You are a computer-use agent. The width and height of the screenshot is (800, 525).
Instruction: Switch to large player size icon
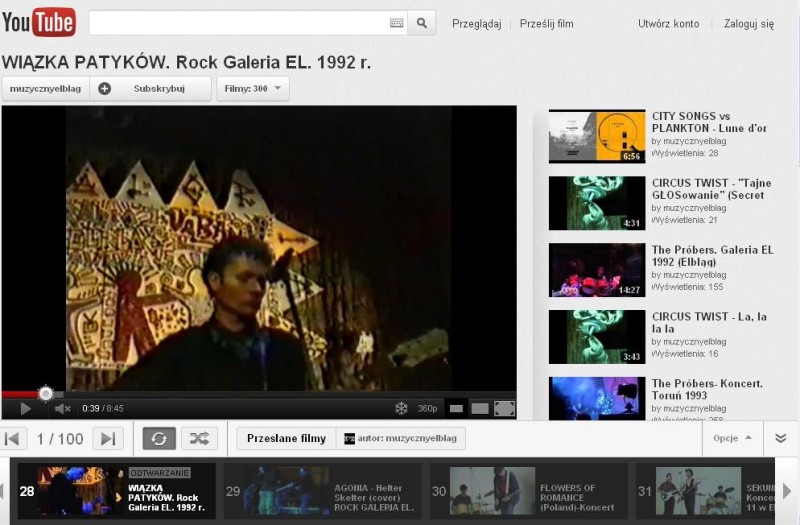click(480, 409)
